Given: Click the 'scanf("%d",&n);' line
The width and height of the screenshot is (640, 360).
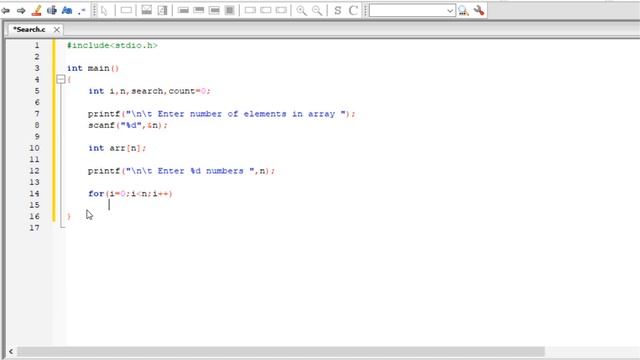Looking at the screenshot, I should pyautogui.click(x=128, y=125).
